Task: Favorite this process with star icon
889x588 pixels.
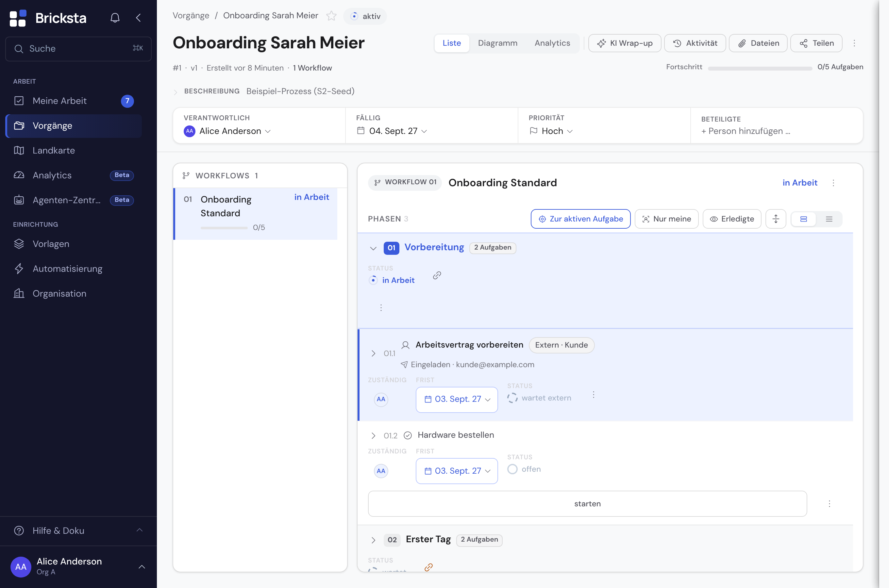Action: pyautogui.click(x=331, y=16)
